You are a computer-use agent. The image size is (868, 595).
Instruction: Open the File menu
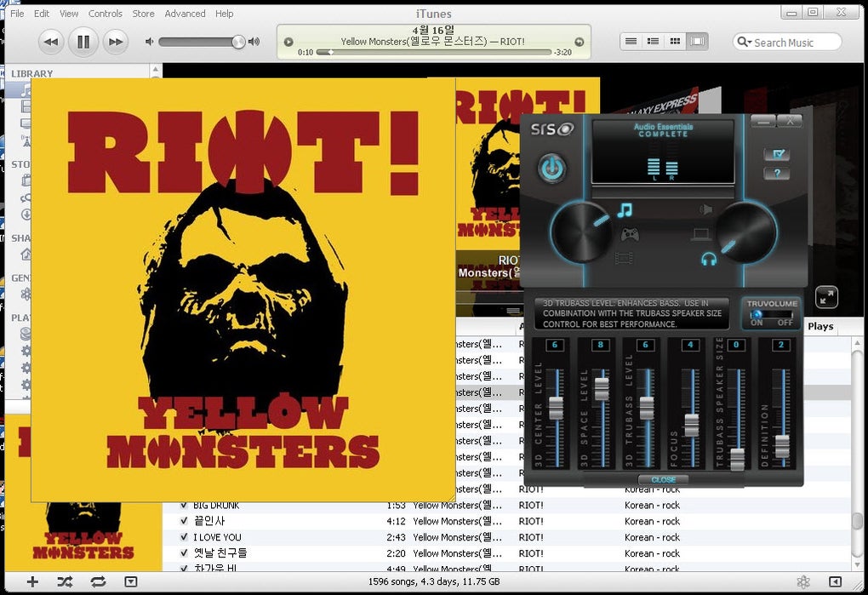click(17, 14)
